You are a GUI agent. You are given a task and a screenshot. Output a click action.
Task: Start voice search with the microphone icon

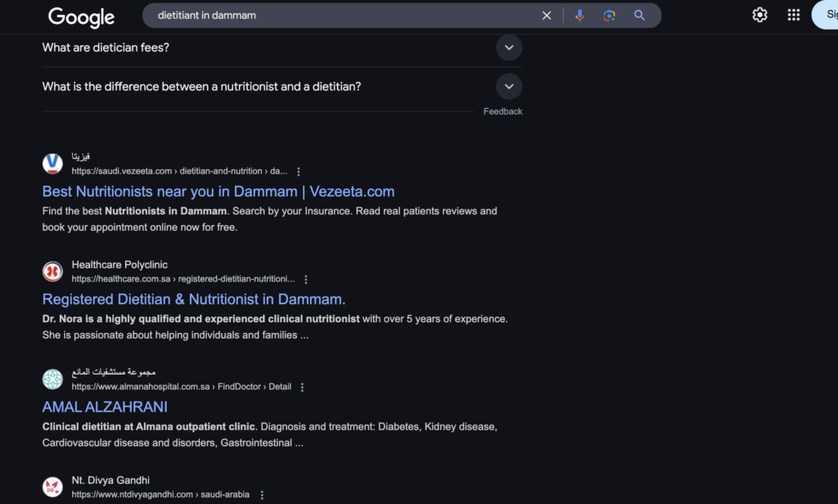(579, 16)
